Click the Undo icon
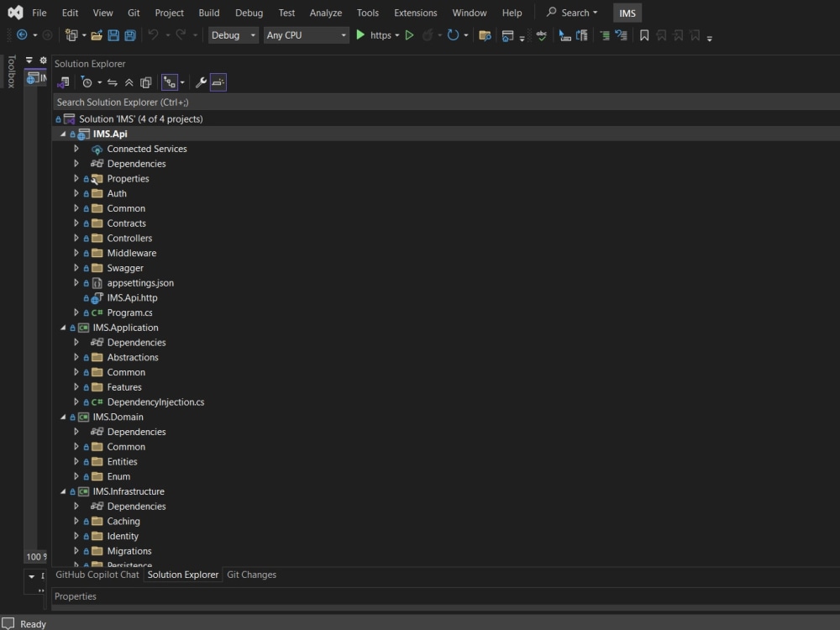840x630 pixels. [153, 35]
